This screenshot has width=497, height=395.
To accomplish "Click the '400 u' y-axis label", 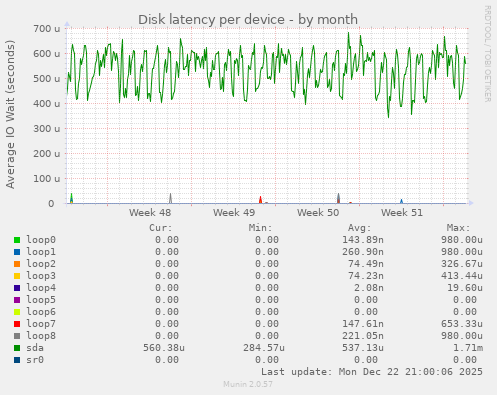I will [47, 104].
